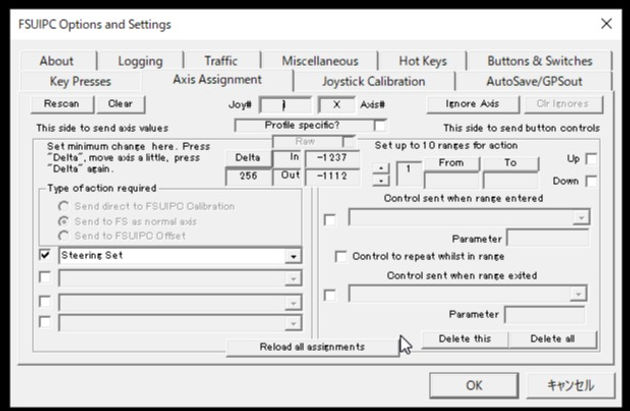
Task: Toggle the Raw checkbox
Action: coord(349,141)
